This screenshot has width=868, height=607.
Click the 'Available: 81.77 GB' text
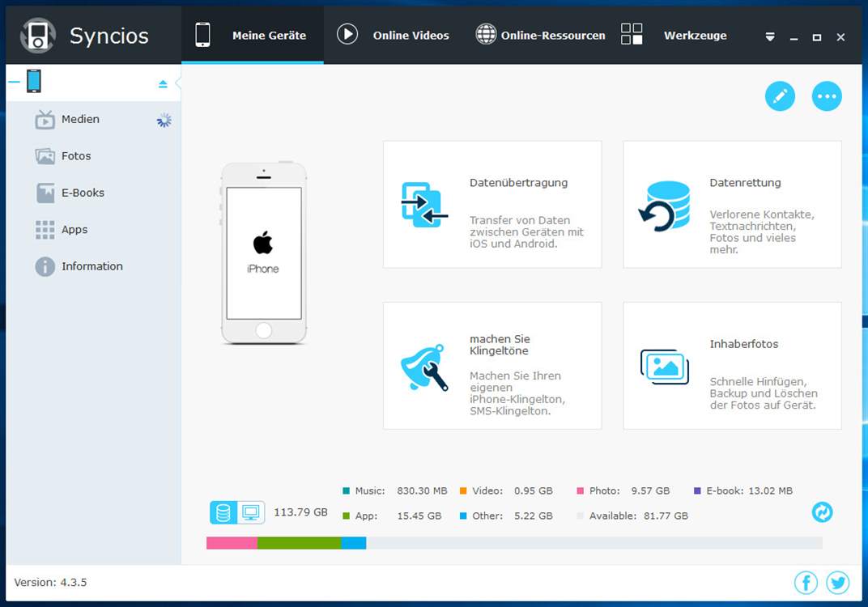click(638, 516)
